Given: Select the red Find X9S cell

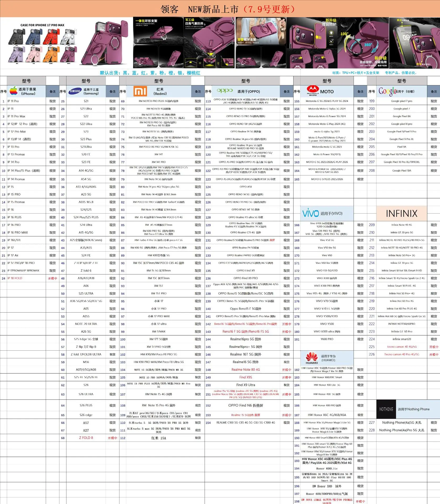Looking at the screenshot, I should pos(246,377).
